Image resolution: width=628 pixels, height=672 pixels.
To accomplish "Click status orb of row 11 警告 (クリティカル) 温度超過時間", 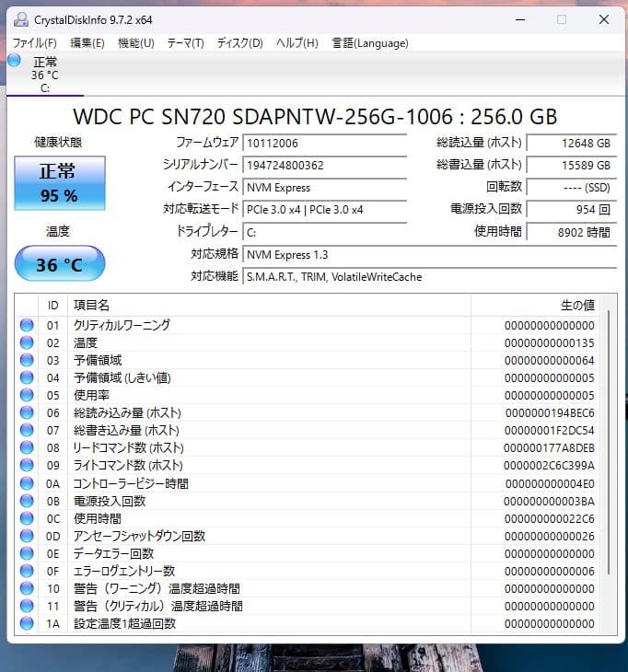I will pos(27,607).
